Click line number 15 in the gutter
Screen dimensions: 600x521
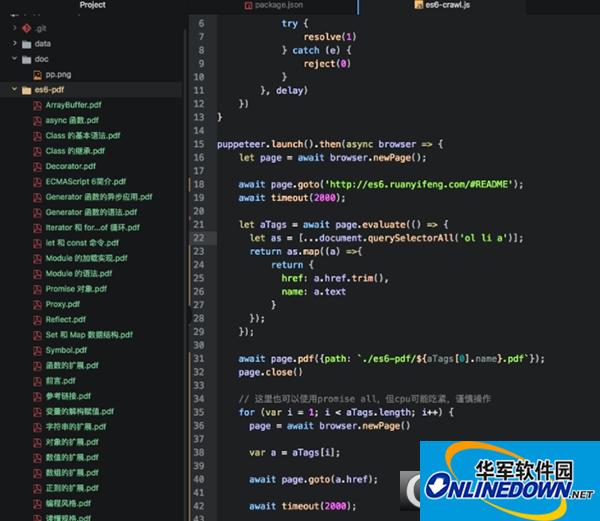click(199, 144)
